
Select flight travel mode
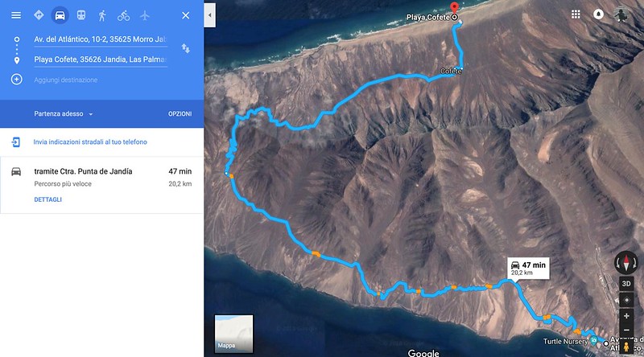145,15
